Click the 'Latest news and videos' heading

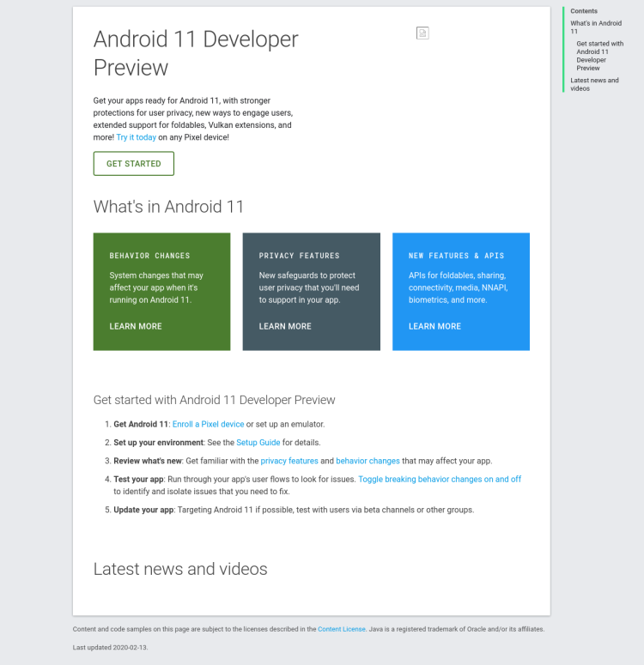180,569
